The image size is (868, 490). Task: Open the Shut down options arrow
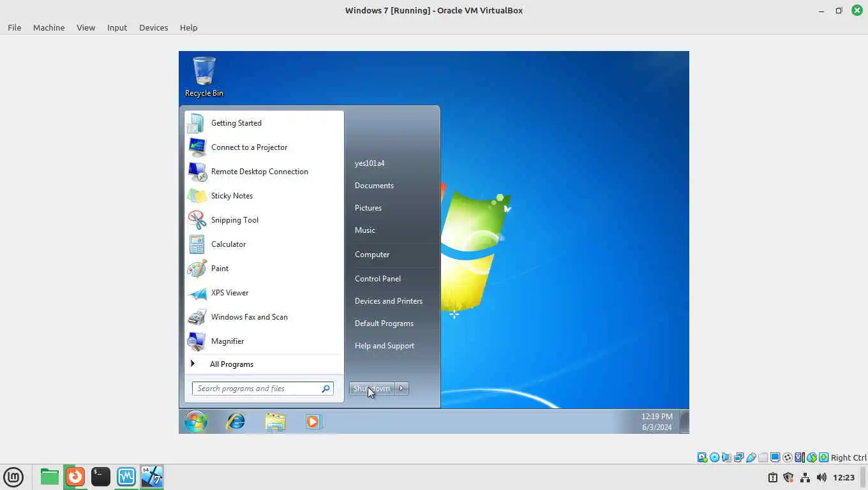402,389
